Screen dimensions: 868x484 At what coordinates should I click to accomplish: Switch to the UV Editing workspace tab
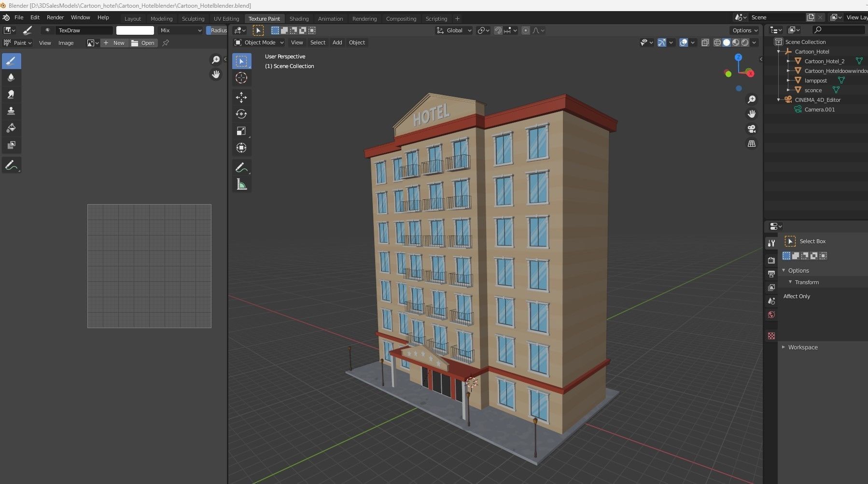(x=226, y=19)
